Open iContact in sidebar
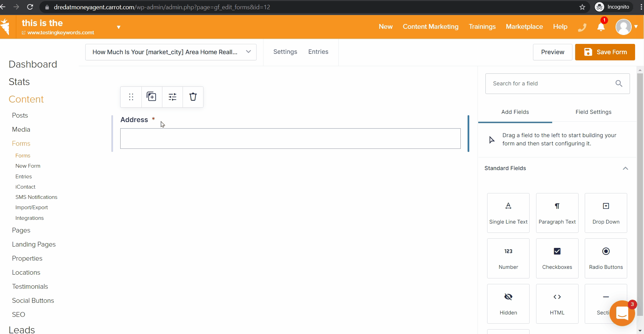 tap(25, 187)
